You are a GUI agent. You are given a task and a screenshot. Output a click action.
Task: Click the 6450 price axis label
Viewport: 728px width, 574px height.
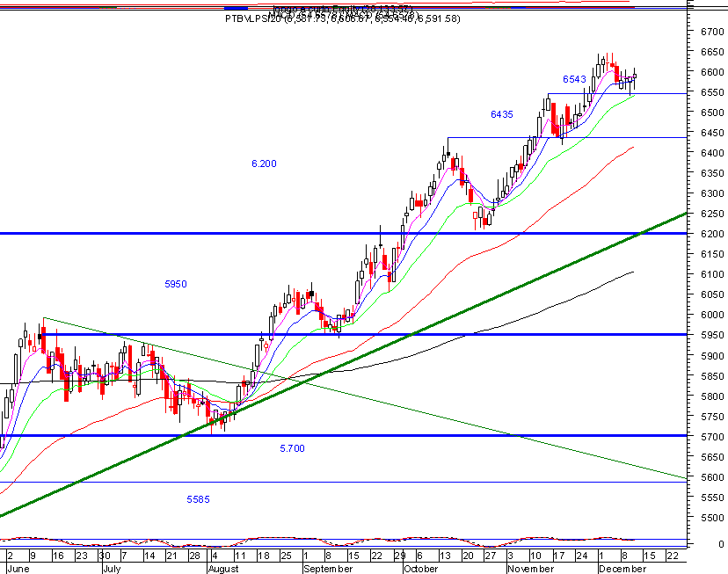[x=712, y=134]
